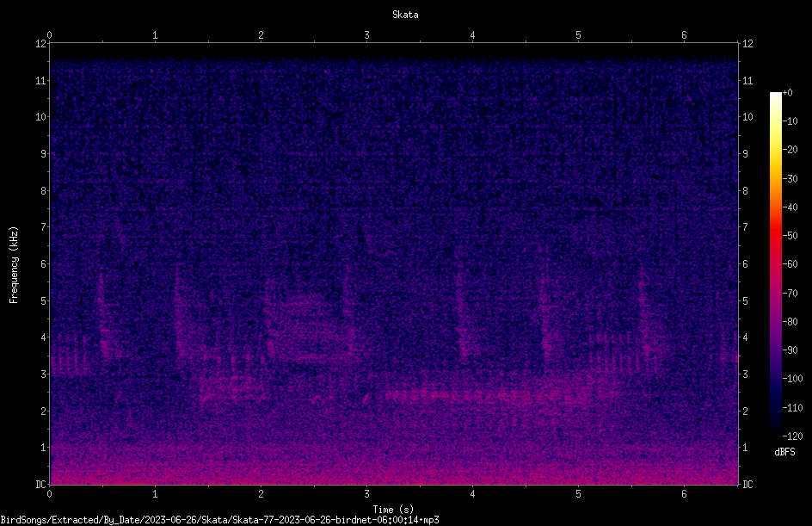Click the "Frequency (kHz)" axis label

point(14,265)
